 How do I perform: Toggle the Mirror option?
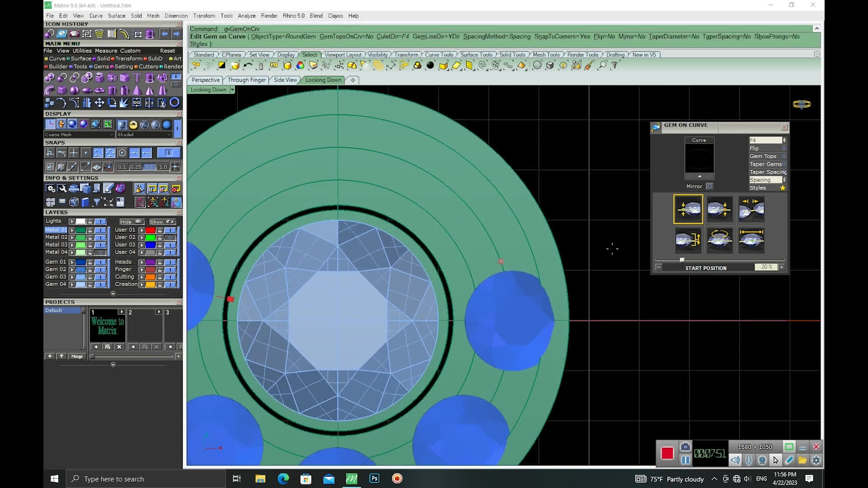pyautogui.click(x=709, y=186)
